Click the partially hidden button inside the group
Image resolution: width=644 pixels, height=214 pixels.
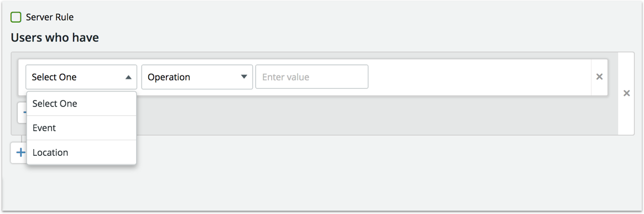point(22,113)
